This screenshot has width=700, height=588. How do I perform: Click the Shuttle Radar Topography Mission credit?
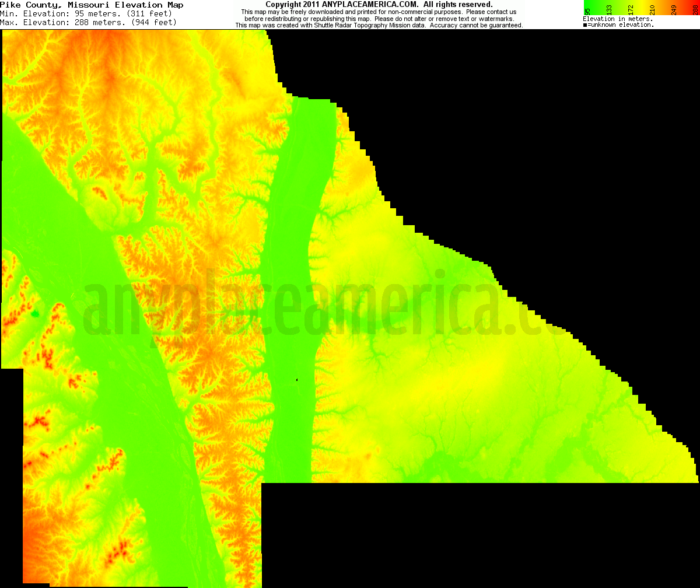pyautogui.click(x=379, y=26)
